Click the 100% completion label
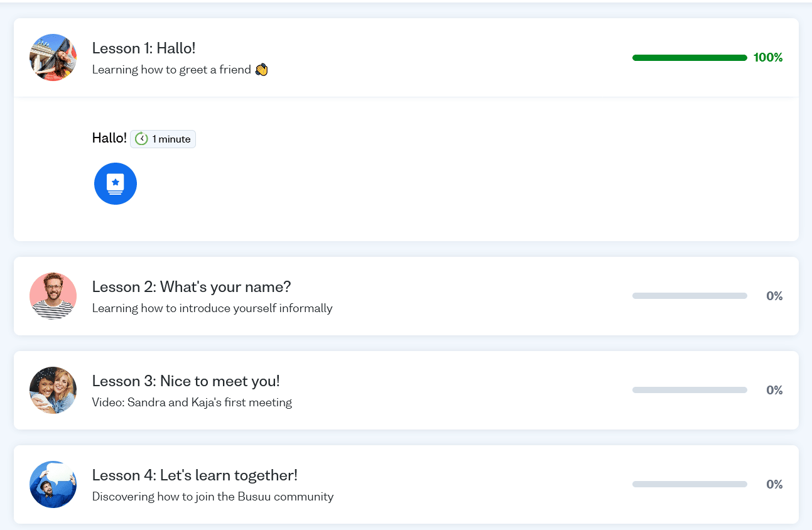Image resolution: width=812 pixels, height=530 pixels. click(x=768, y=58)
